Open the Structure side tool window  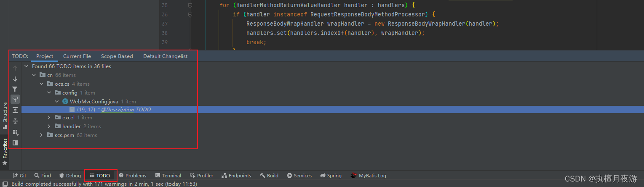(x=5, y=116)
